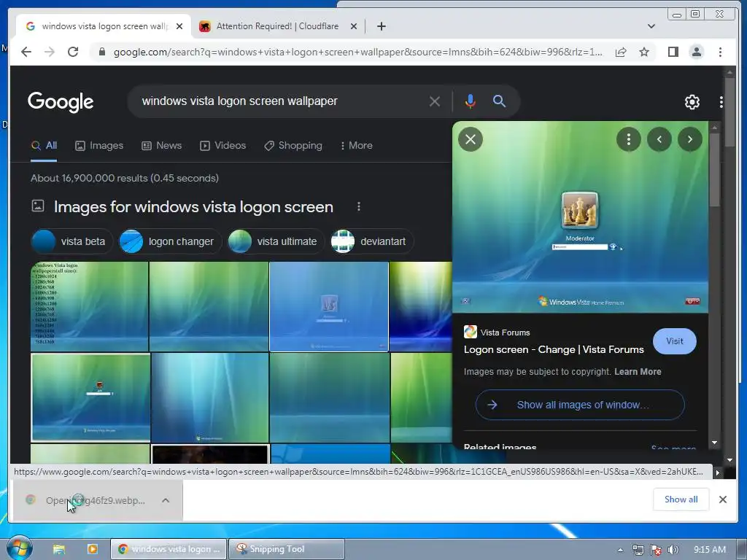Go back using Chrome's back arrow
This screenshot has height=560, width=747.
[x=26, y=52]
